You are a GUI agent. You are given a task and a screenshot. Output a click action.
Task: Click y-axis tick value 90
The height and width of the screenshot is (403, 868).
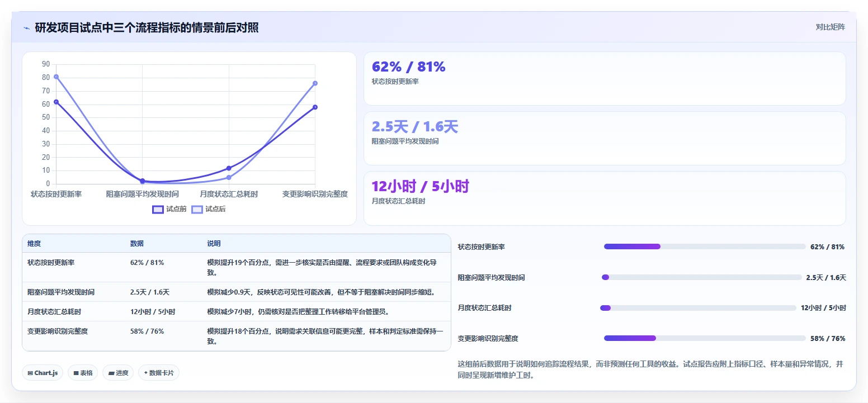[x=46, y=64]
